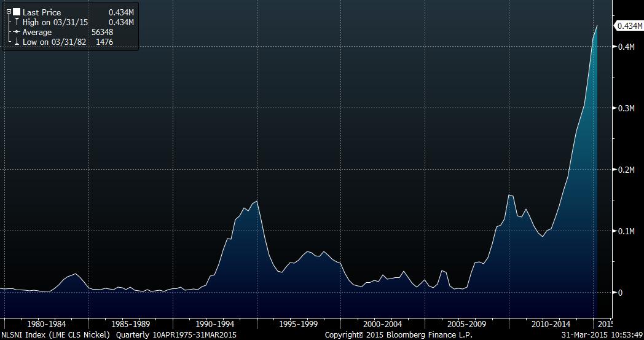
Task: Click the 1995-1999 x-axis label
Action: [x=299, y=324]
